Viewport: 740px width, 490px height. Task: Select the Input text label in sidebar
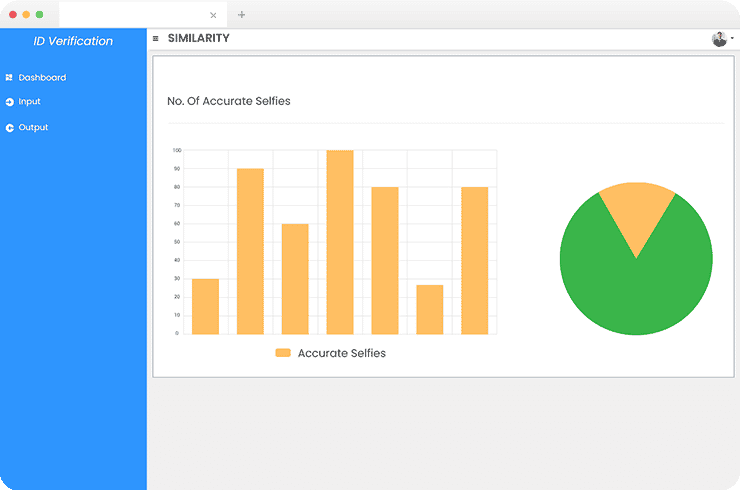click(30, 102)
